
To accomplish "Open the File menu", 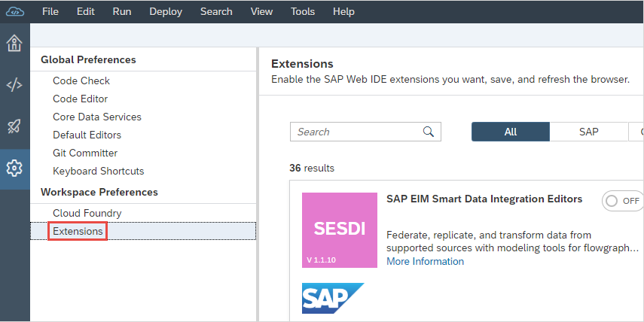I will (50, 11).
